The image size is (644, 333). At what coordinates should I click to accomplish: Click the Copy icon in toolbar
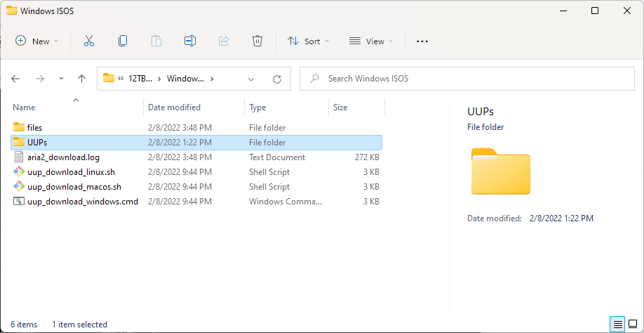pos(123,41)
